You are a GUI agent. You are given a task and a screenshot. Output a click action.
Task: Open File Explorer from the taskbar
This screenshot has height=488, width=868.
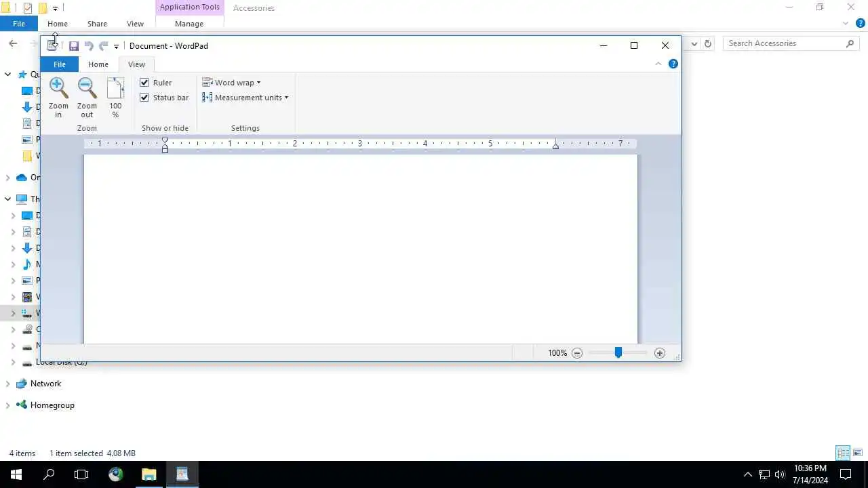(x=149, y=474)
